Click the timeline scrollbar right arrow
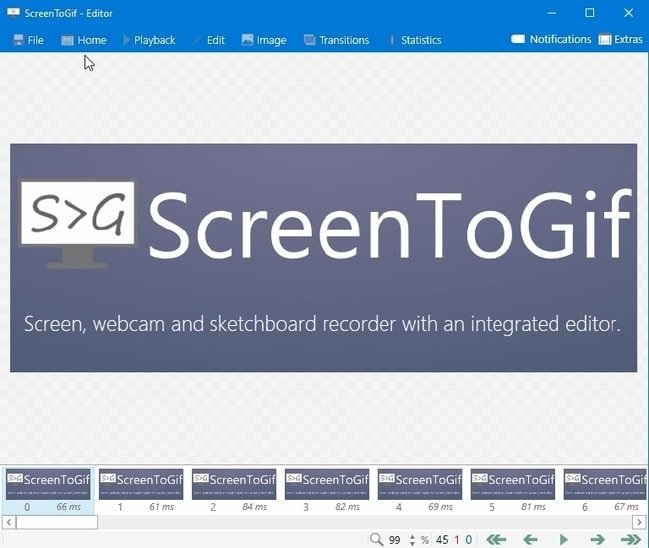 639,522
